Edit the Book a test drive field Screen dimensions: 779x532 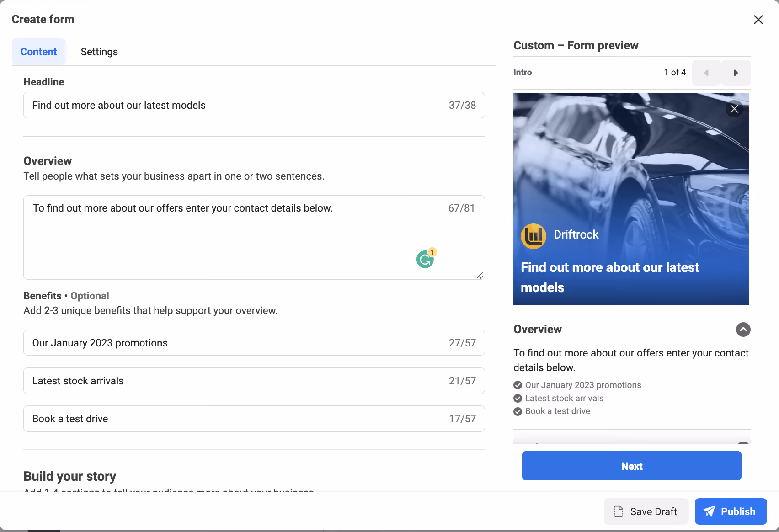click(254, 419)
